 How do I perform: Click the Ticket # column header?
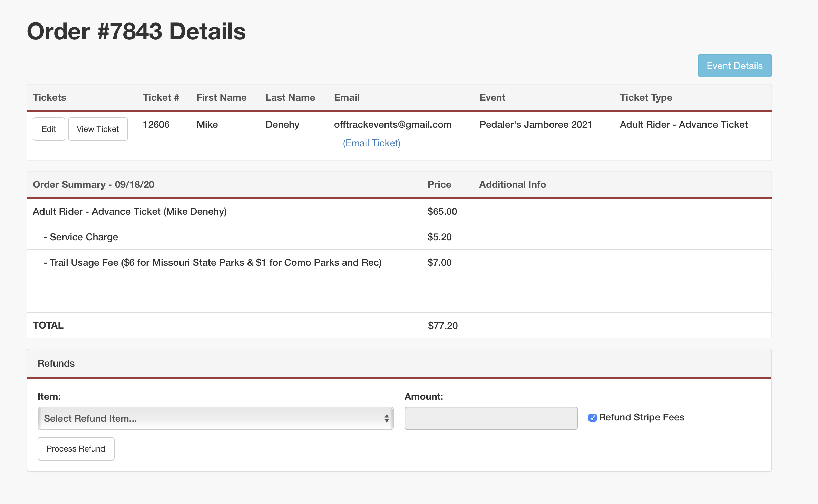click(x=161, y=97)
